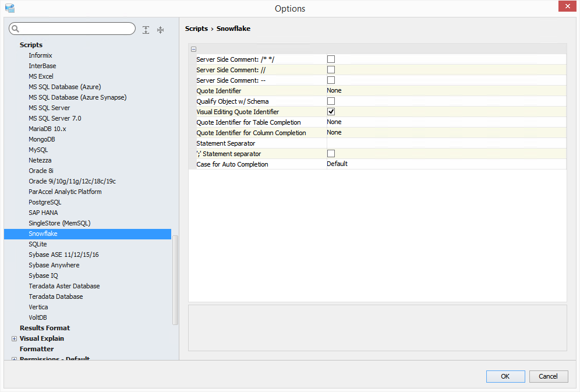Click the search magnifier icon

coord(16,29)
